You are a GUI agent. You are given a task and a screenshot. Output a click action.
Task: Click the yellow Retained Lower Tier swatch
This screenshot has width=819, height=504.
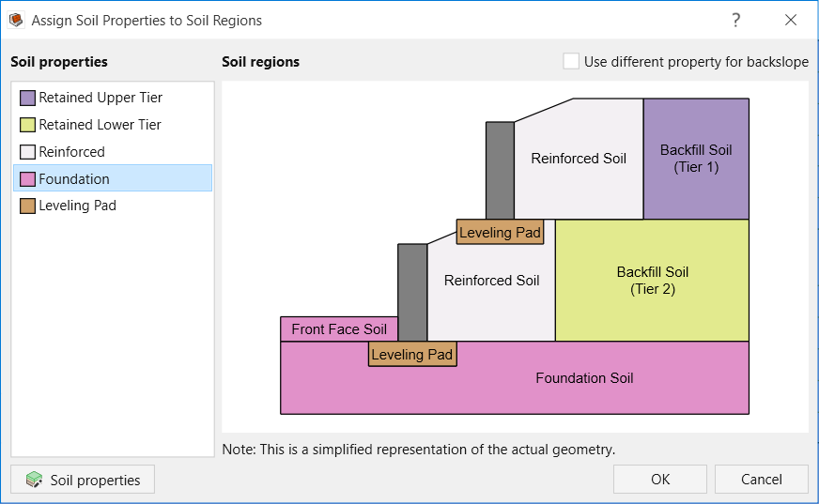point(27,125)
